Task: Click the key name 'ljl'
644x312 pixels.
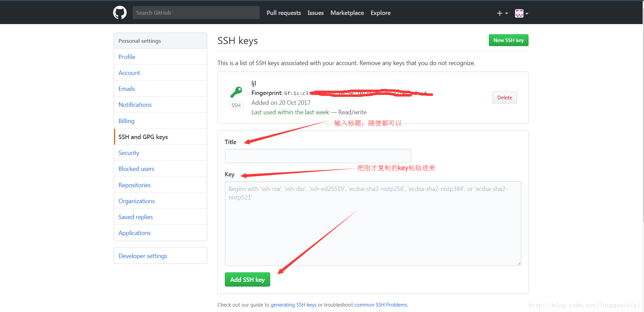Action: pos(254,83)
